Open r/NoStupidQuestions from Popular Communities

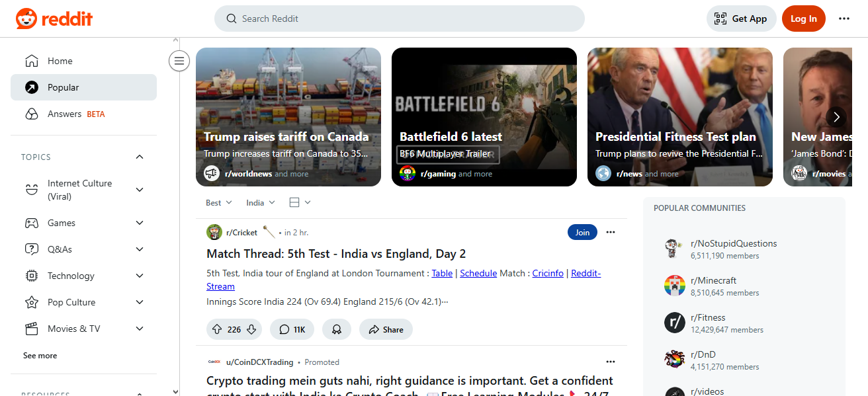(x=734, y=243)
